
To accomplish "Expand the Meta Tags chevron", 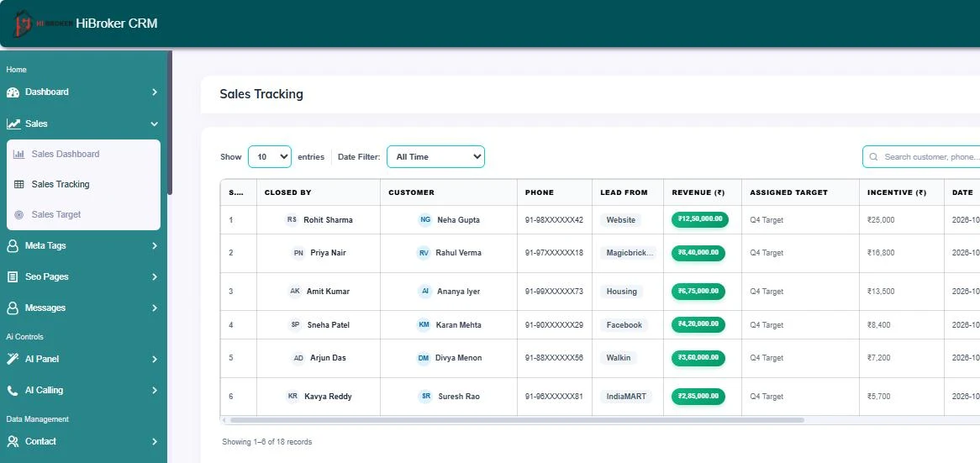I will pos(155,246).
